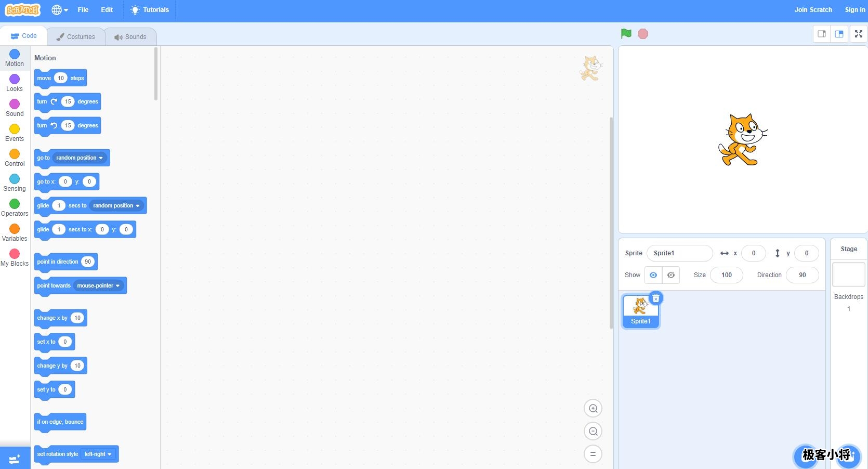868x469 pixels.
Task: Open the Tutorials button
Action: click(x=150, y=10)
